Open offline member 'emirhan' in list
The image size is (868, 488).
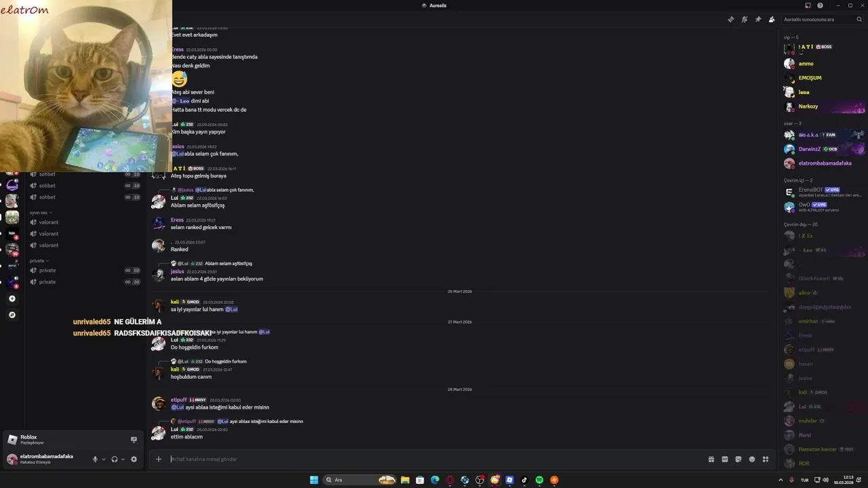coord(824,321)
